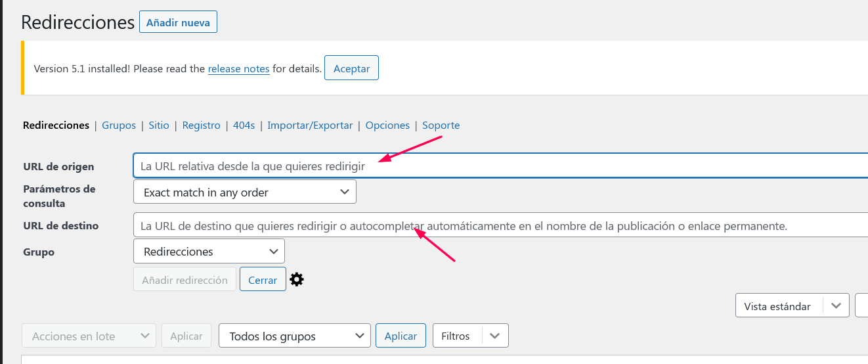This screenshot has height=364, width=868.
Task: Focus the URL de destino field
Action: click(x=500, y=225)
